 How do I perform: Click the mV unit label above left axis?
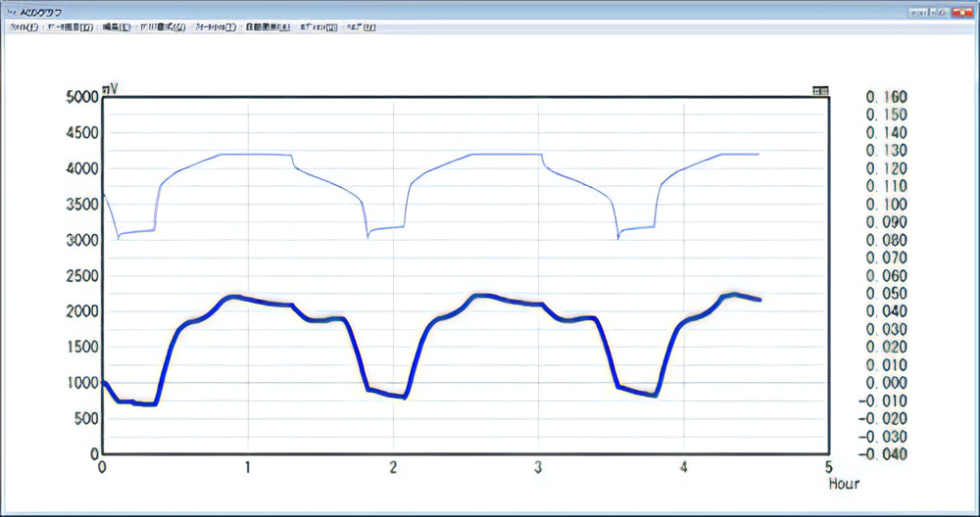tap(110, 90)
